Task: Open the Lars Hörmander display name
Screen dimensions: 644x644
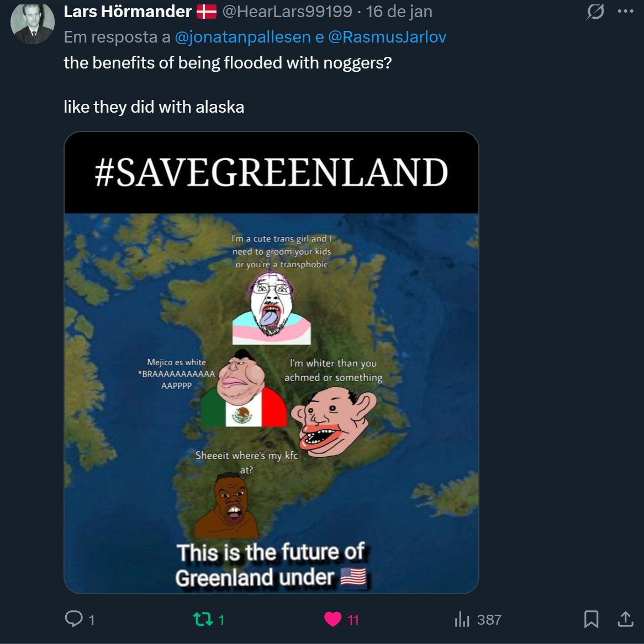Action: pyautogui.click(x=128, y=12)
